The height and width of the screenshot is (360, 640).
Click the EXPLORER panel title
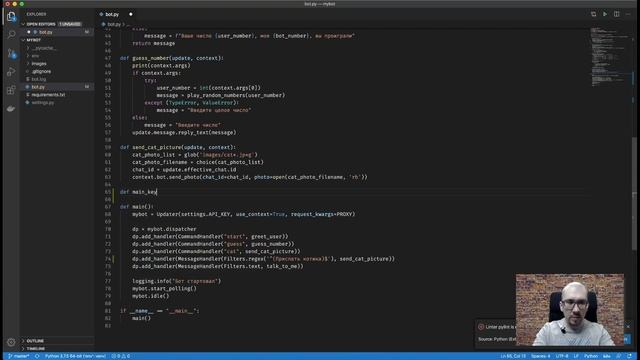[36, 14]
